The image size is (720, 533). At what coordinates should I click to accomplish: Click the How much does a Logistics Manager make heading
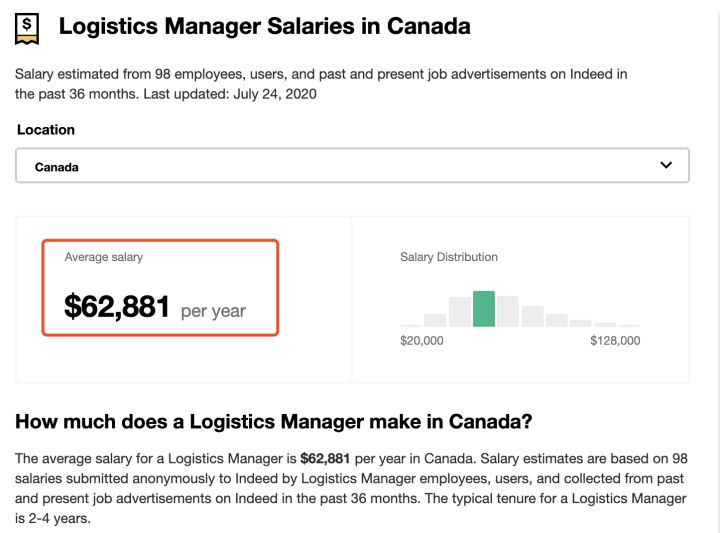[274, 421]
